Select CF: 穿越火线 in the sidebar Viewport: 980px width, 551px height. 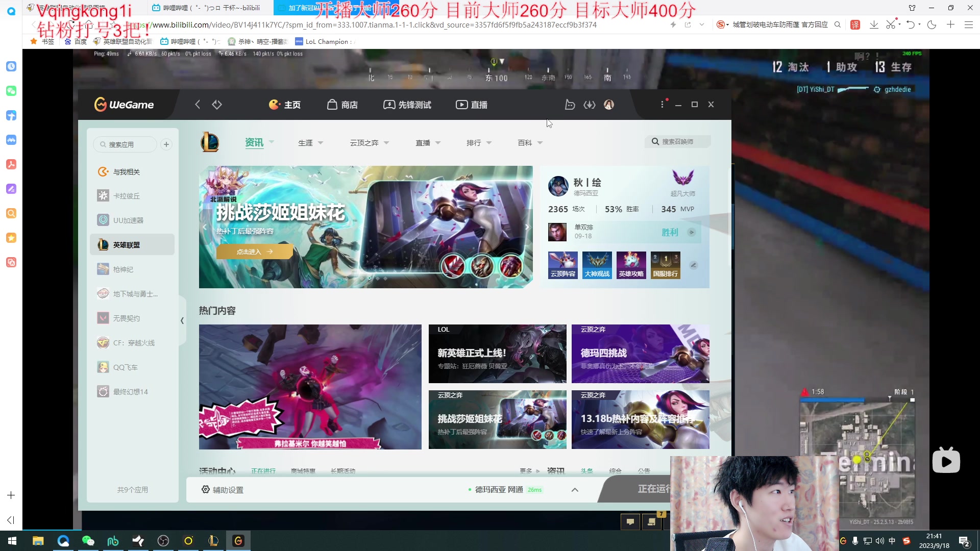point(132,343)
